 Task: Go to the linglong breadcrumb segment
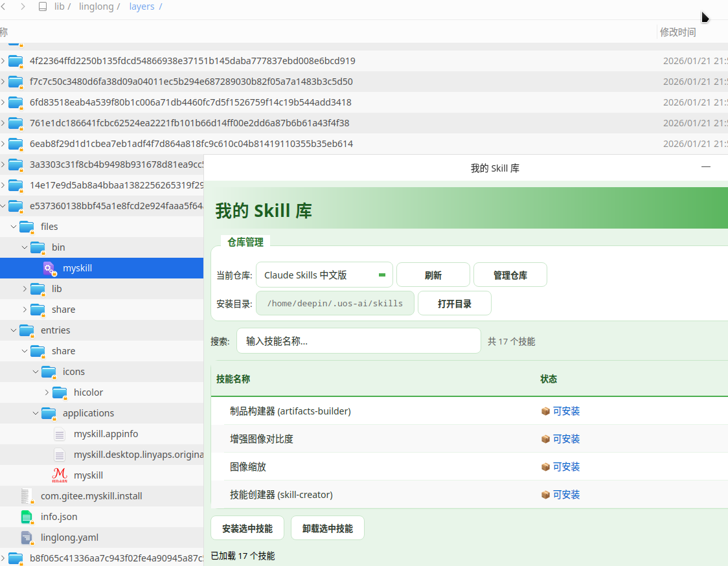pyautogui.click(x=96, y=6)
